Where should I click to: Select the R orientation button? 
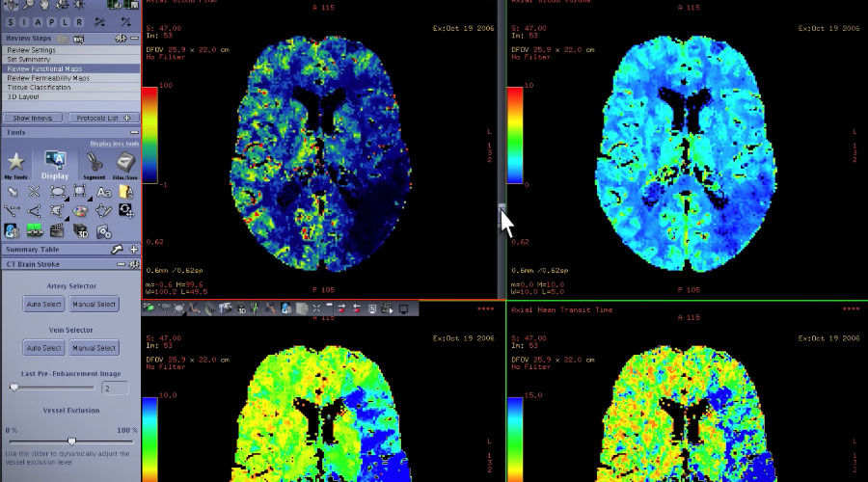[79, 22]
